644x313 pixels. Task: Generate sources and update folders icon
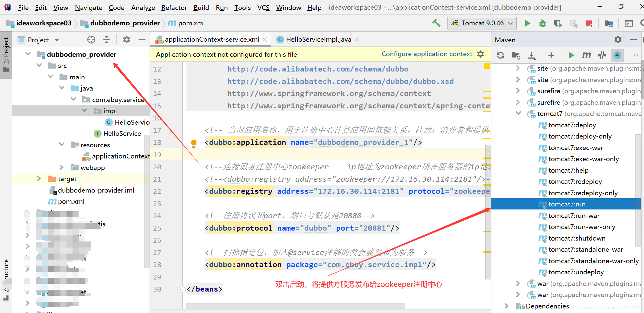click(516, 55)
